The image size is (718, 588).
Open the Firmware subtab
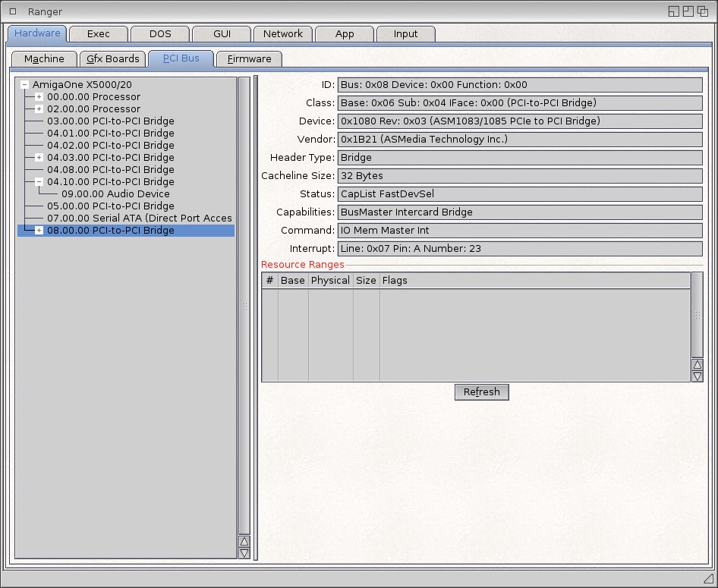249,59
